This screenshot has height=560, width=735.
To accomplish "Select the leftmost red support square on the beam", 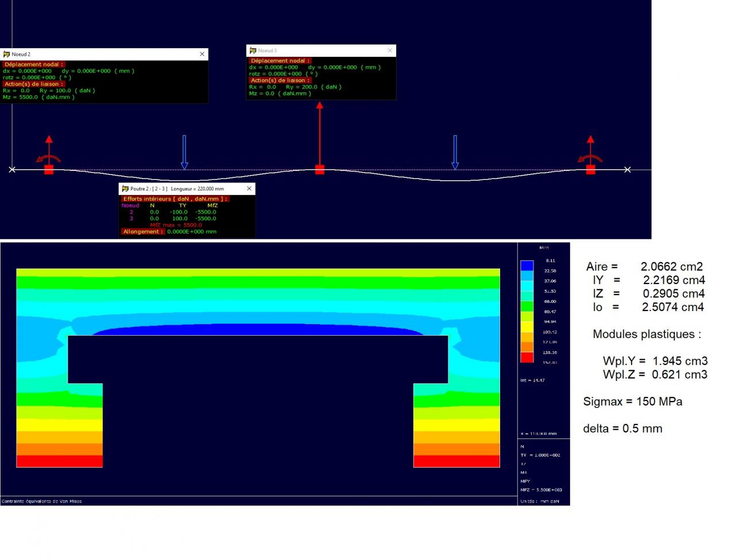I will [49, 169].
